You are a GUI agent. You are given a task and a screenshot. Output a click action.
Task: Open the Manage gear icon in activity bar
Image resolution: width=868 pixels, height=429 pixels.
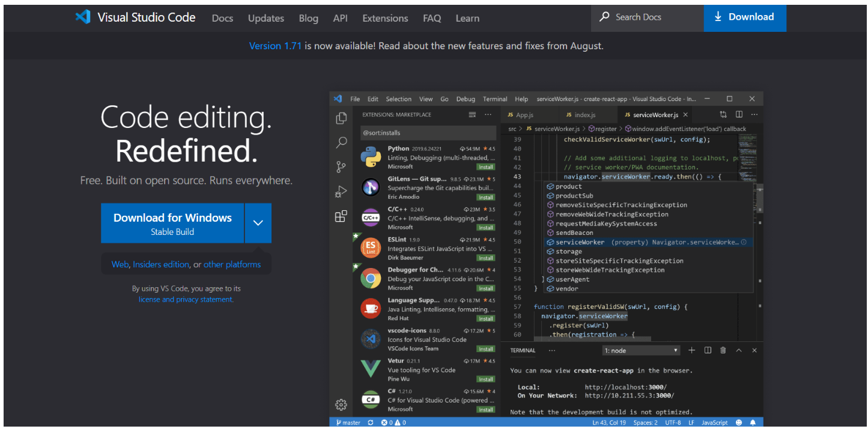[341, 404]
